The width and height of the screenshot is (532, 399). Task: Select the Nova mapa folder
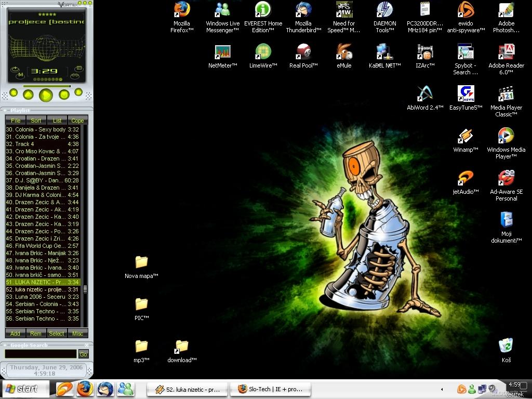[141, 267]
